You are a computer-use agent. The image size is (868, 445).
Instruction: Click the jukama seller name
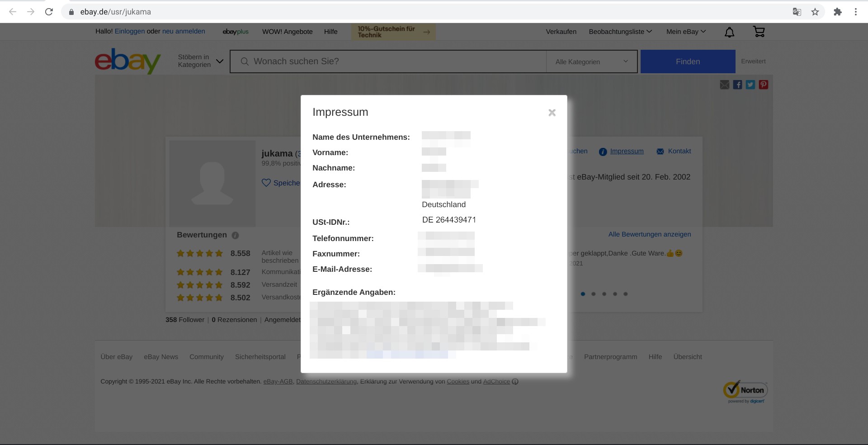click(277, 153)
